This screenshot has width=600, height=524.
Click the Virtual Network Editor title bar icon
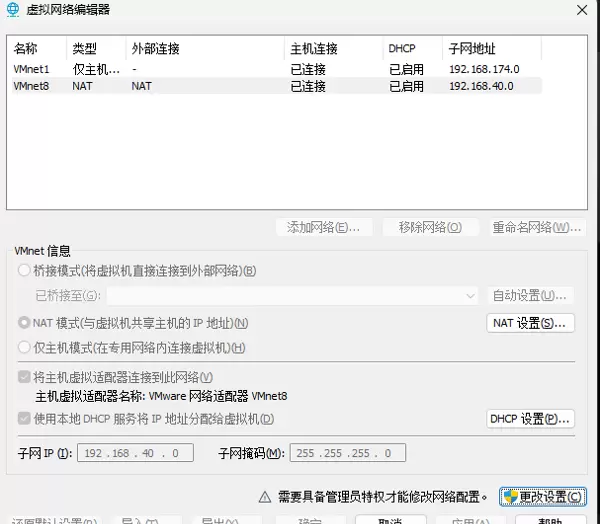[12, 9]
